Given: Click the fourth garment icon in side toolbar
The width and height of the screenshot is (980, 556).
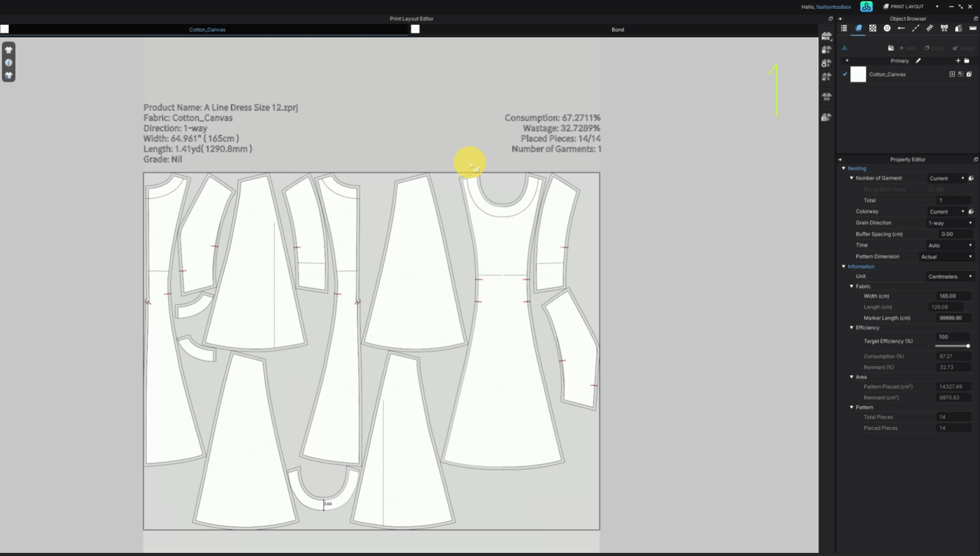Looking at the screenshot, I should pyautogui.click(x=826, y=77).
